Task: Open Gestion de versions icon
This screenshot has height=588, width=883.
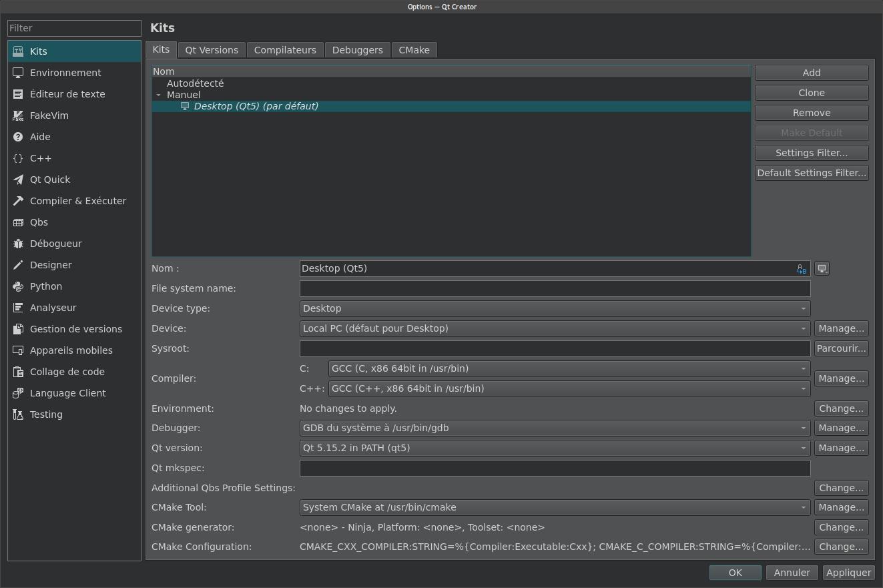Action: [18, 329]
